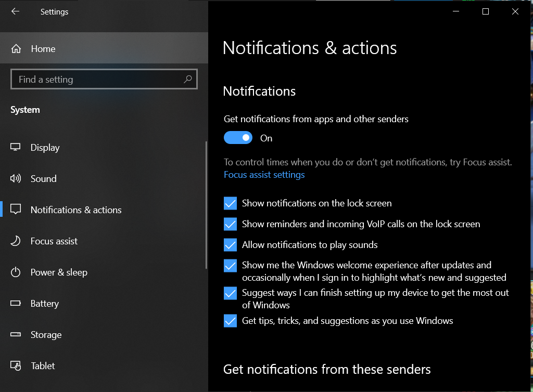Click the Tablet icon in sidebar
Screen dimensions: 533x392
[16, 366]
